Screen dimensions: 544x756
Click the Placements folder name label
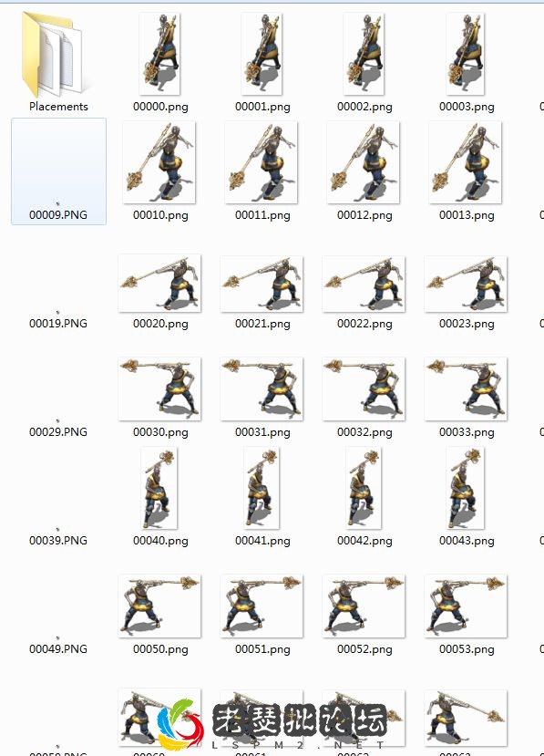[59, 107]
